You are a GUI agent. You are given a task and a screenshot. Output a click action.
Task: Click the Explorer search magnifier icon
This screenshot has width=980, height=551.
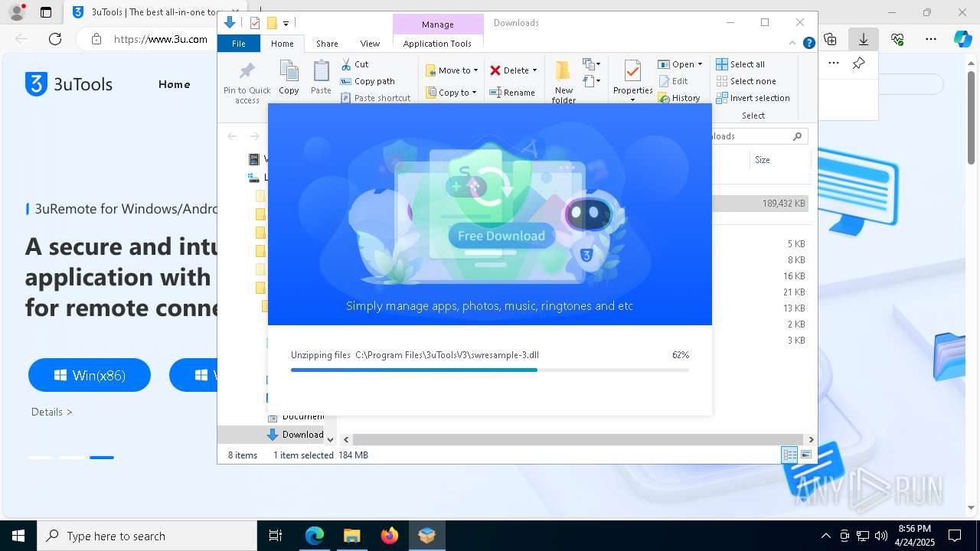[797, 136]
